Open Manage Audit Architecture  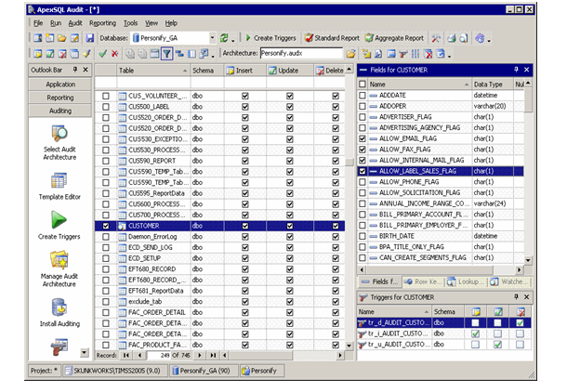pos(59,261)
